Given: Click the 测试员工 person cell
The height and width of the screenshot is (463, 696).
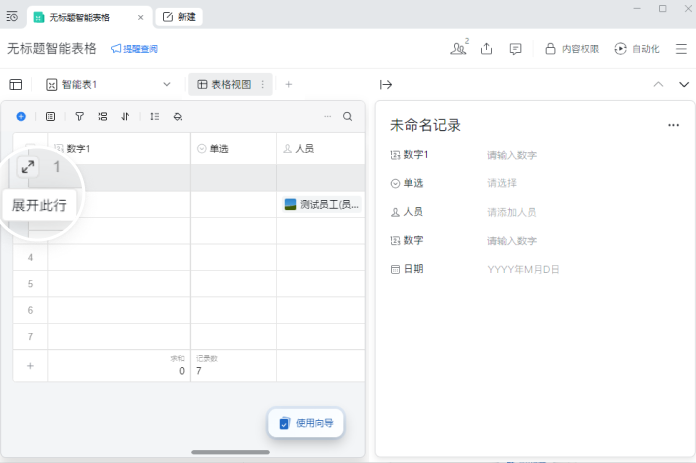Looking at the screenshot, I should [x=321, y=205].
